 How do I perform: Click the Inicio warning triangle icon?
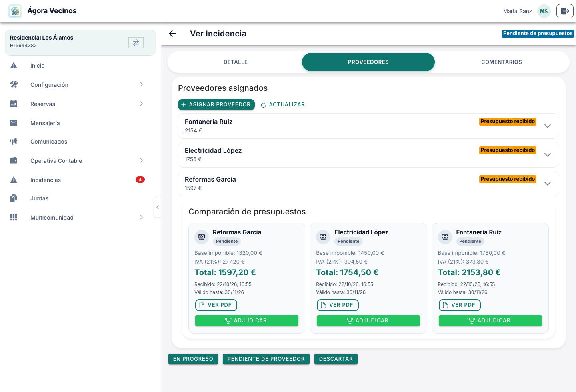click(x=14, y=66)
